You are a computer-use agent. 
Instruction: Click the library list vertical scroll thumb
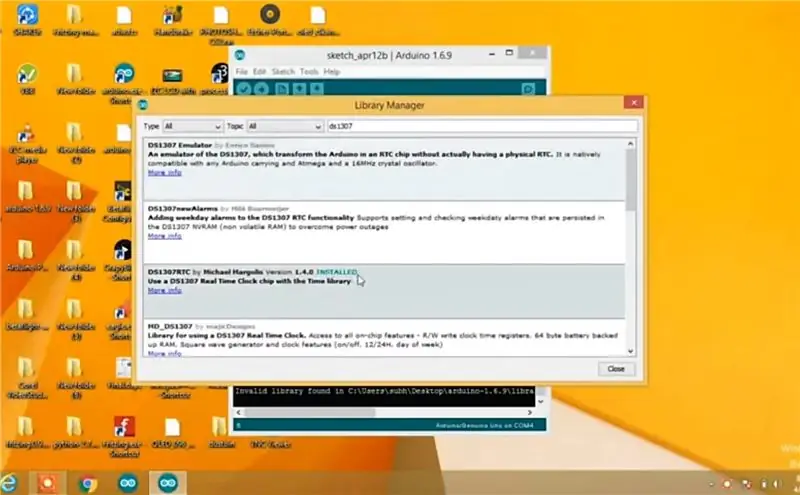coord(631,180)
